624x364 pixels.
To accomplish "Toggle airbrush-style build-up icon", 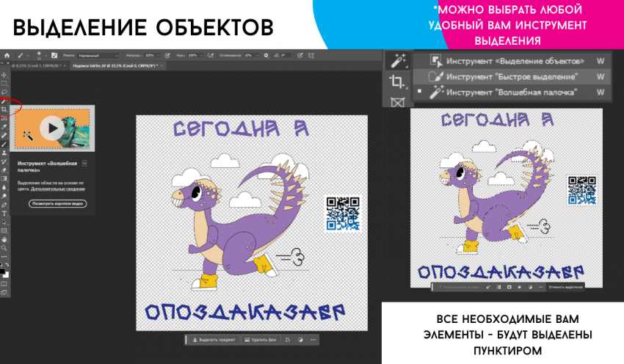I will tap(210, 55).
